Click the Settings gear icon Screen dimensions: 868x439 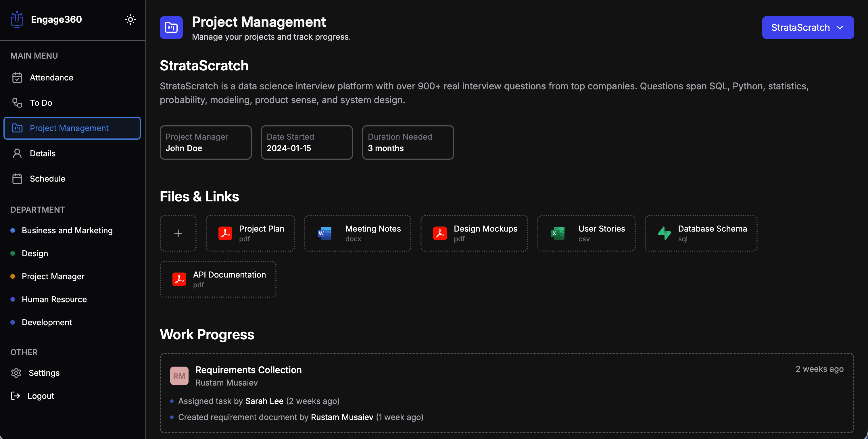[x=16, y=373]
